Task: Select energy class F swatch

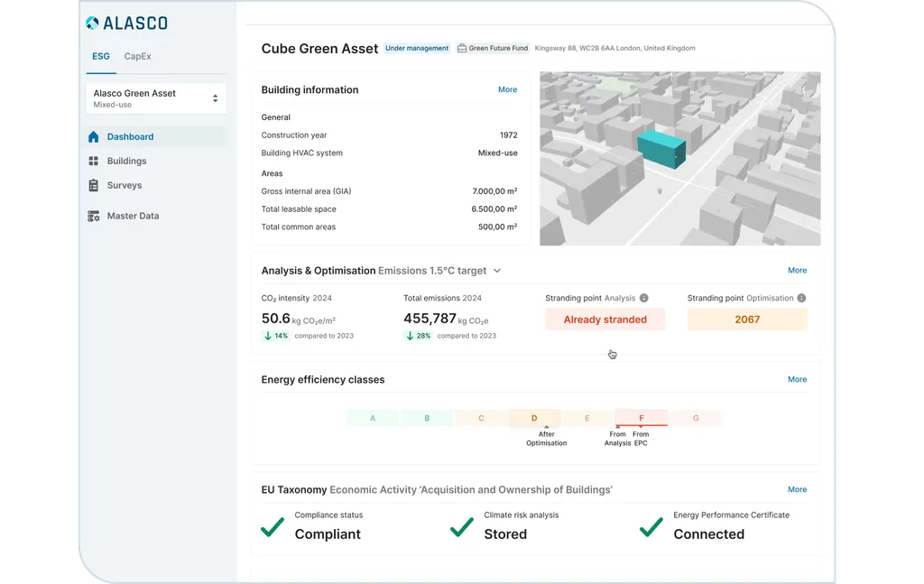Action: click(642, 418)
